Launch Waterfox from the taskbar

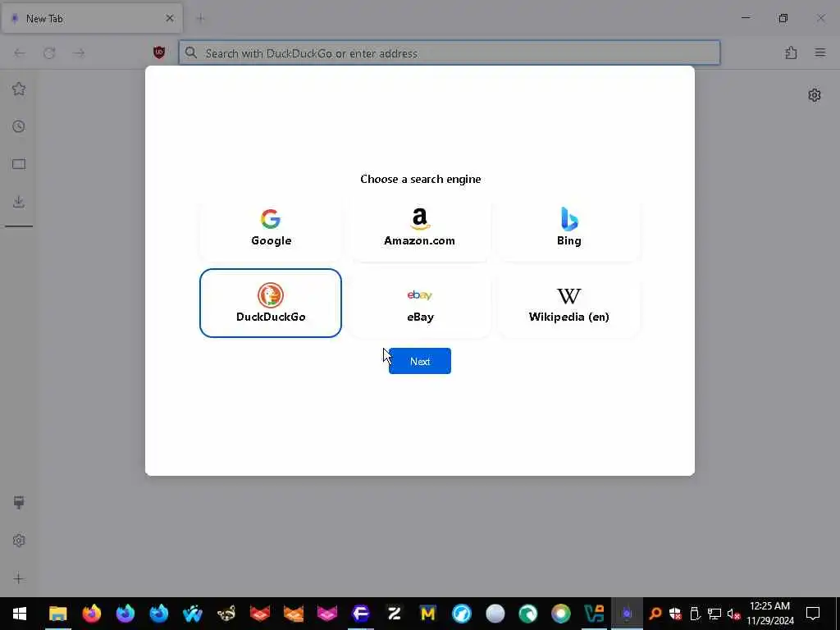[x=192, y=614]
